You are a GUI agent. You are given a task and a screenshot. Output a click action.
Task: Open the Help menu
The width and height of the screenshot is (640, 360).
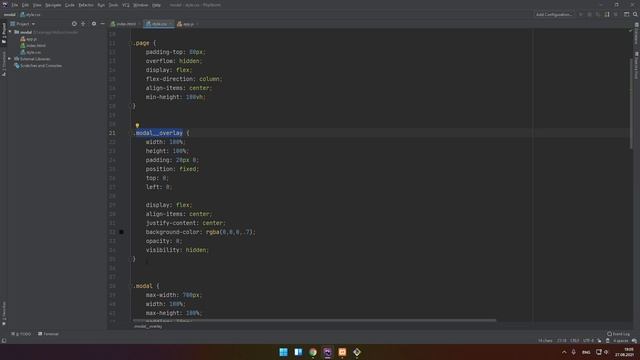[x=156, y=5]
